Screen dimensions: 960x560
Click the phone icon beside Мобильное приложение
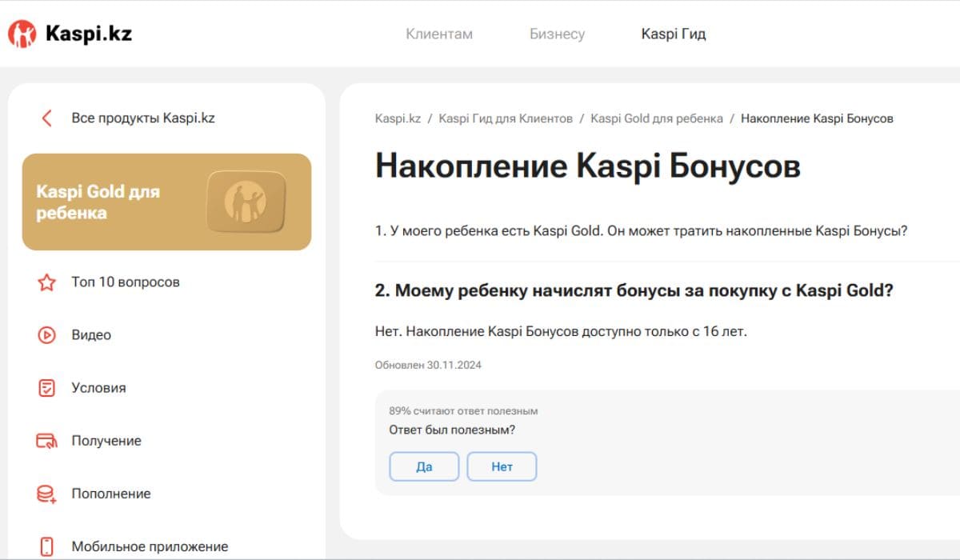click(46, 546)
